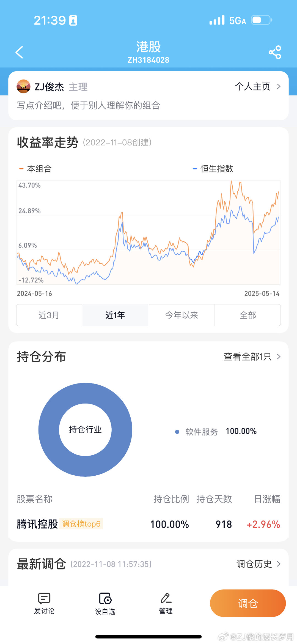Expand 个人主页 chevron arrow
This screenshot has height=644, width=297.
coord(279,87)
